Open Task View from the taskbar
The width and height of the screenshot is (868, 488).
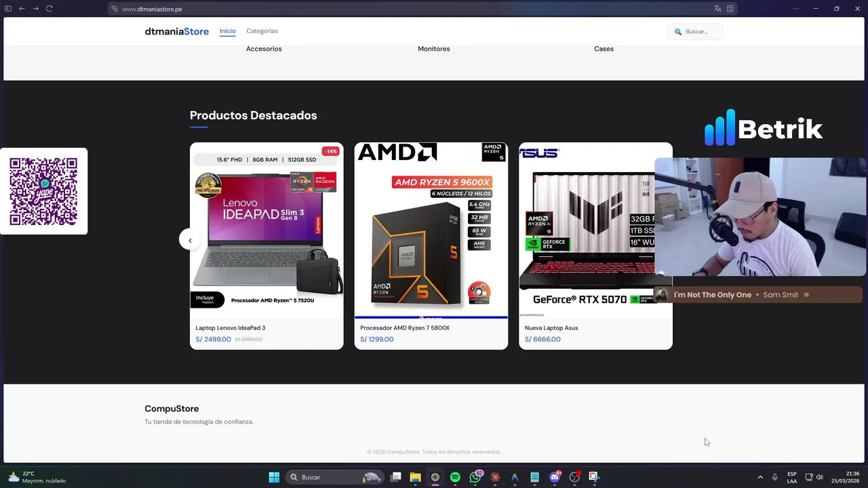(396, 477)
